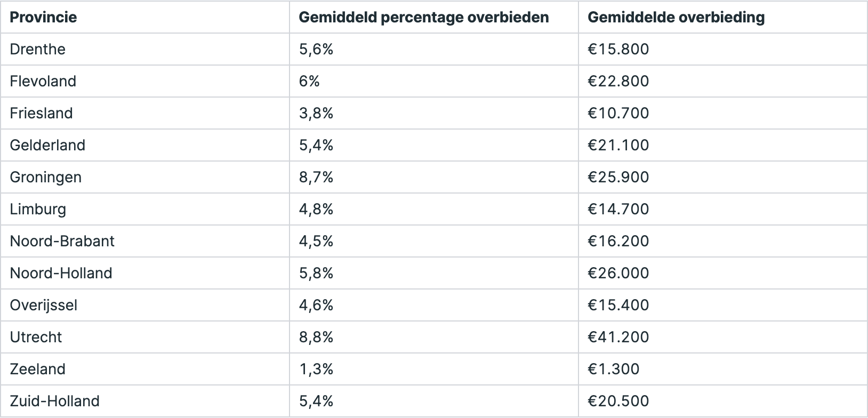
Task: Click the Gelderland row label
Action: (47, 145)
